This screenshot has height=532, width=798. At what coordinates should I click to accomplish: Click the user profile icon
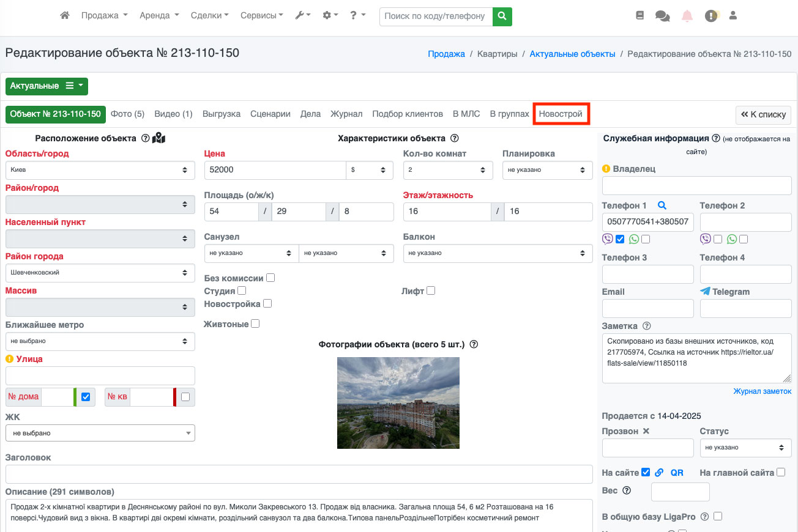733,15
